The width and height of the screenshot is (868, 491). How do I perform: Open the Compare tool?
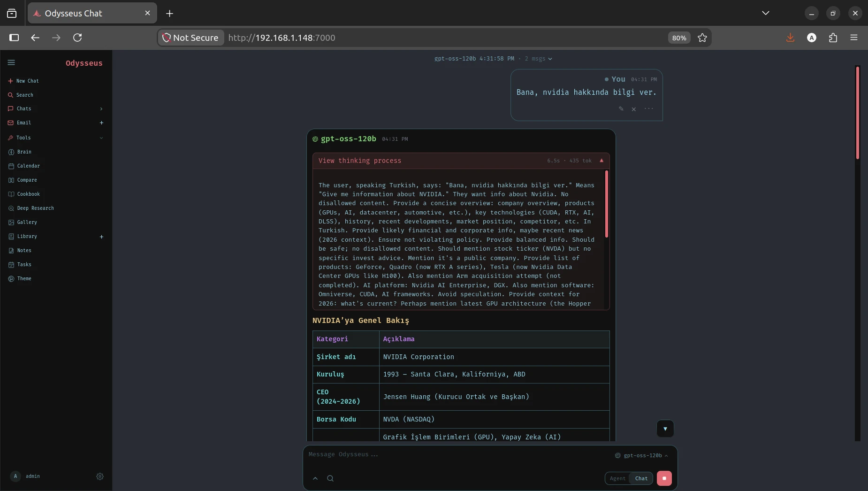23,180
